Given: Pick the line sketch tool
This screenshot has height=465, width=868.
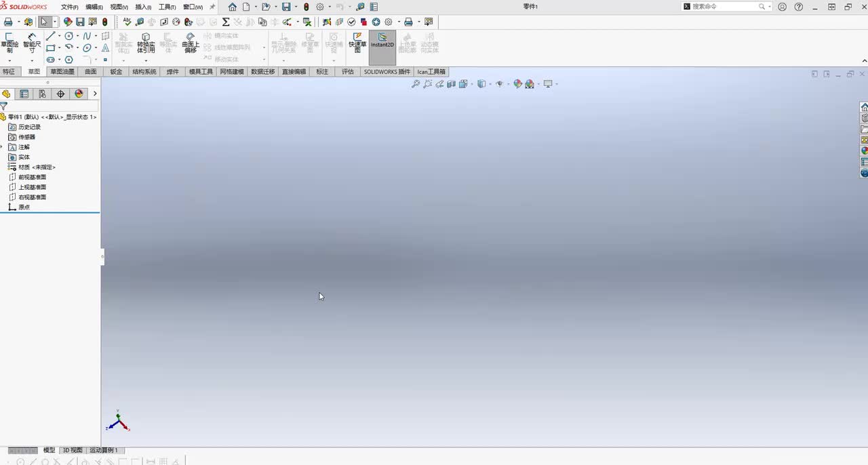Looking at the screenshot, I should point(51,36).
